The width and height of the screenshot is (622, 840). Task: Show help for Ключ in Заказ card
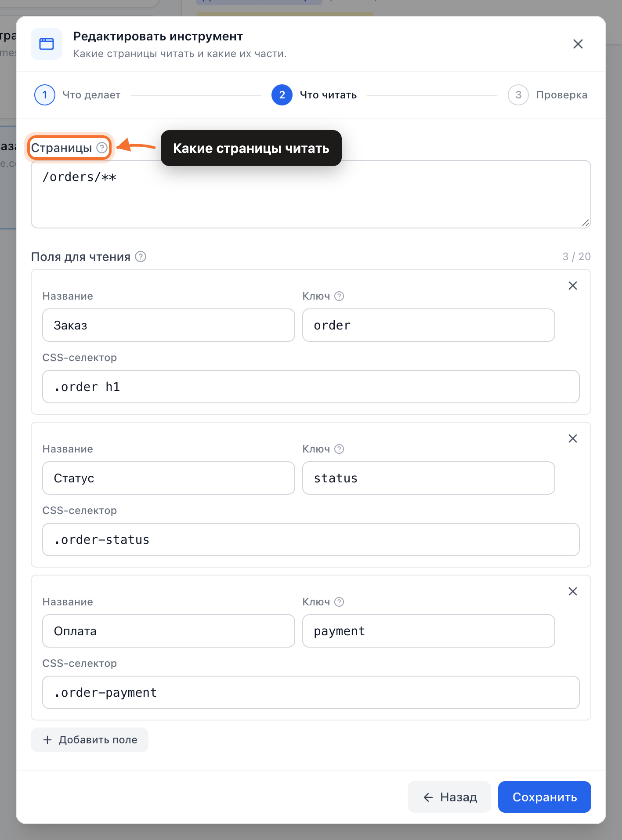pyautogui.click(x=339, y=296)
